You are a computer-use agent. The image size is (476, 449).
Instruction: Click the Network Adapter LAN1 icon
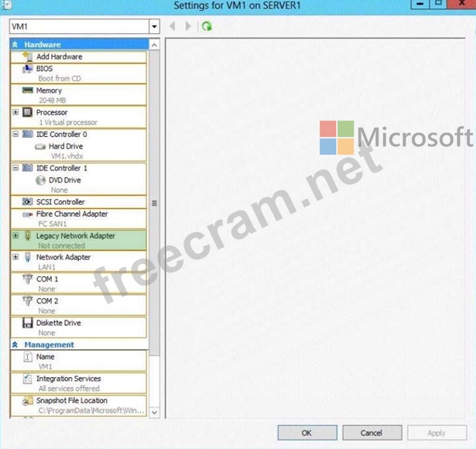coord(28,257)
